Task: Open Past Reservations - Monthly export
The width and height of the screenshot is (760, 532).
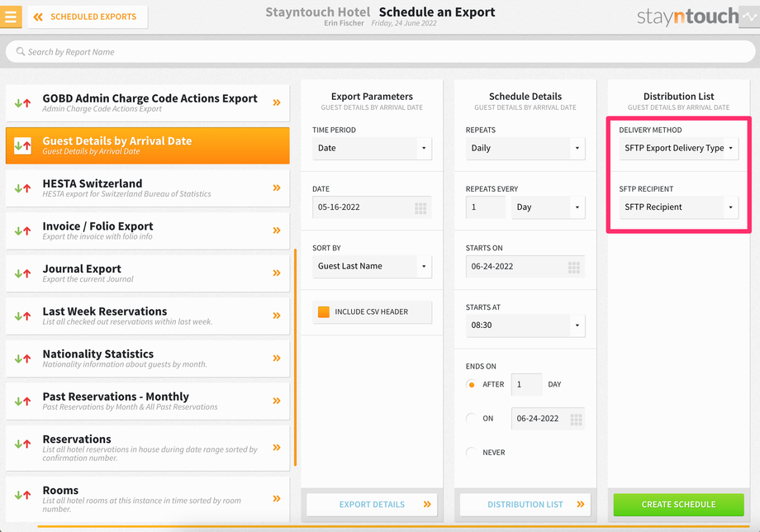Action: click(147, 401)
